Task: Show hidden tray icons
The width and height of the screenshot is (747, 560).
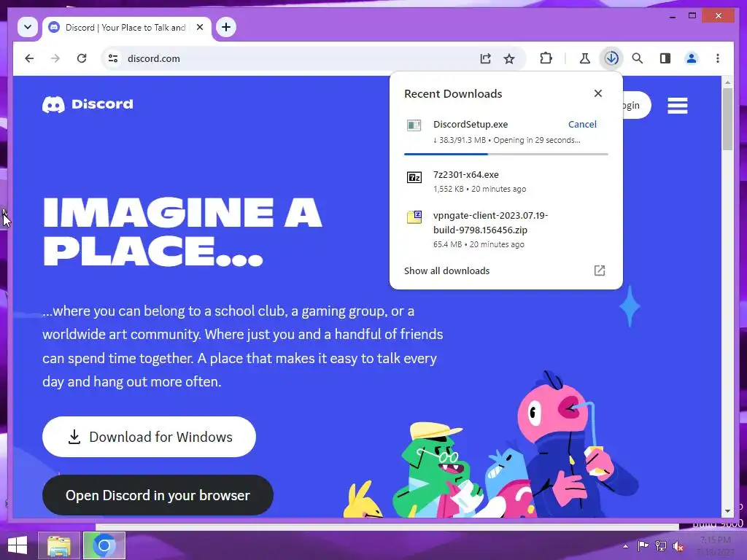Action: point(625,546)
